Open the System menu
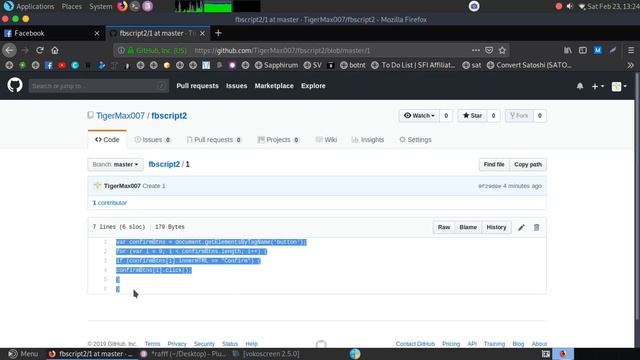The width and height of the screenshot is (640, 360). click(x=100, y=7)
